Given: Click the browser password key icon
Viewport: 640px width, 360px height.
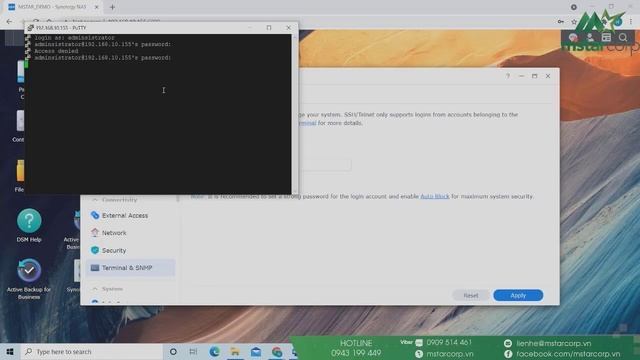Looking at the screenshot, I should 561,22.
